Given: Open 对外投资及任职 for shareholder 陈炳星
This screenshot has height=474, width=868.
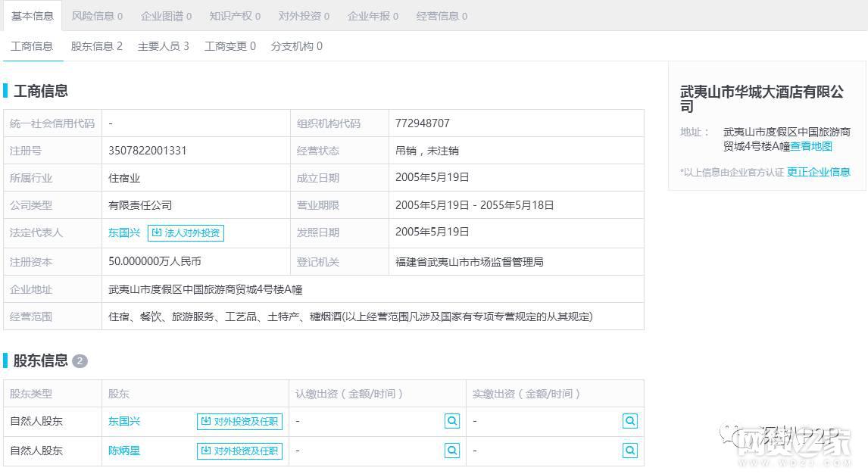Looking at the screenshot, I should point(239,451).
